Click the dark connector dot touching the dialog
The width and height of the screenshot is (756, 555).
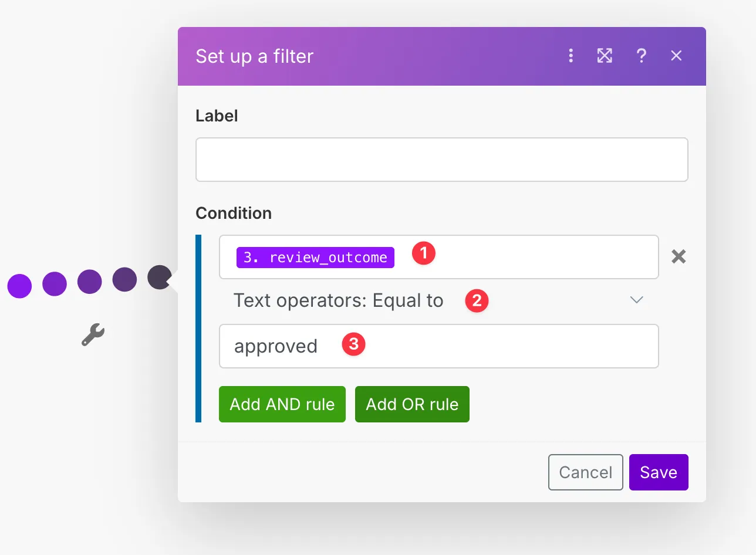(x=159, y=277)
